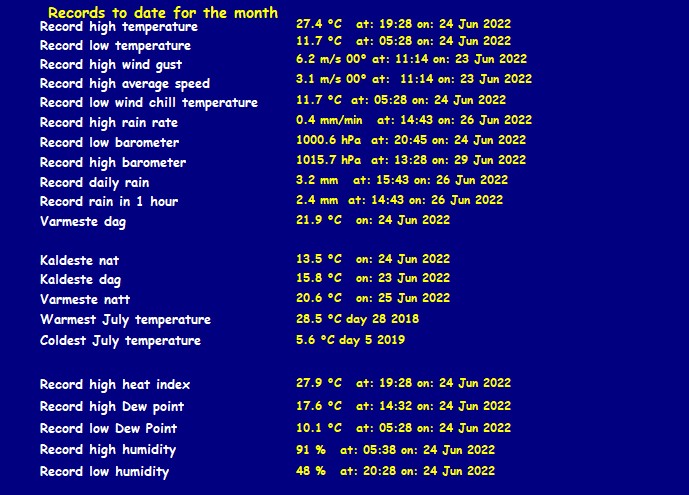Select the 'Record daily rain' label
The image size is (689, 495).
click(x=94, y=182)
